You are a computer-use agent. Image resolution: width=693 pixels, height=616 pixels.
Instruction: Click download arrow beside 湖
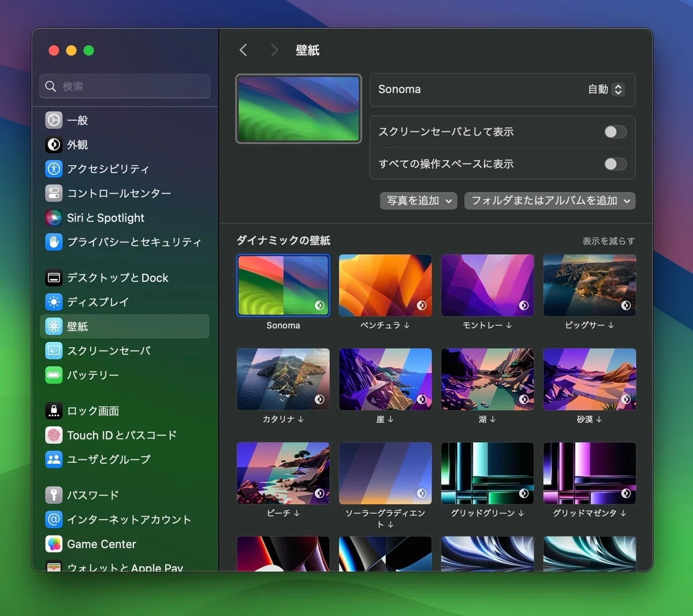[493, 419]
